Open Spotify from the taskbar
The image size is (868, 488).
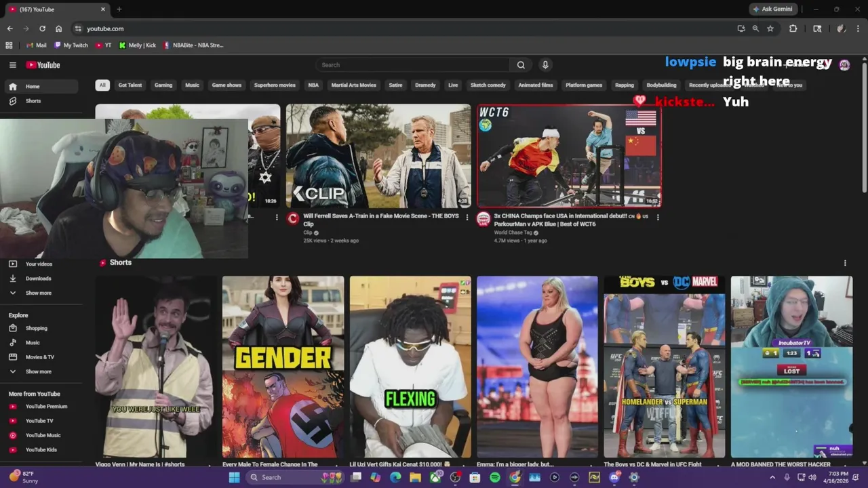coord(495,477)
